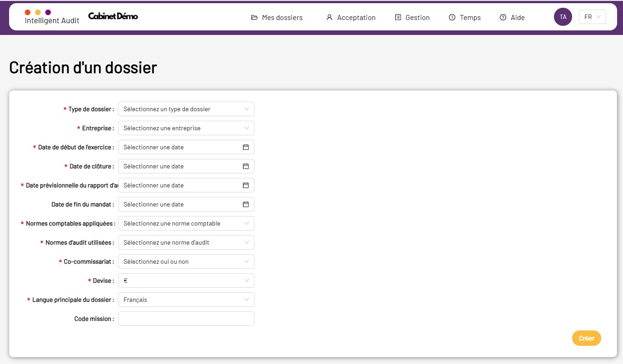Click calendar icon in Date de clôture field
623x364 pixels.
click(x=245, y=166)
